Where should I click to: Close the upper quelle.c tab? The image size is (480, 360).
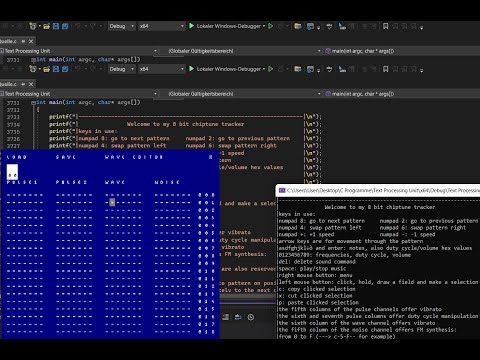pyautogui.click(x=31, y=41)
